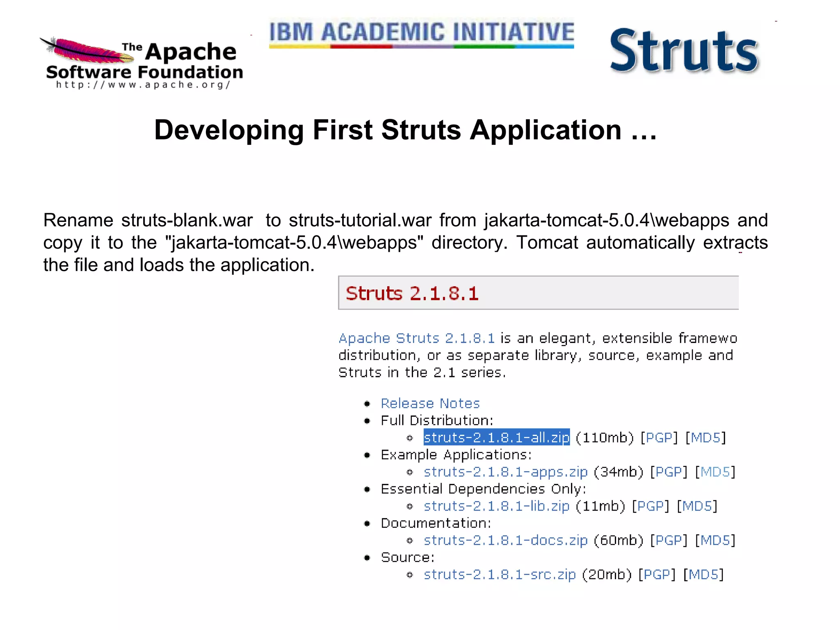The image size is (840, 630).
Task: Click the 'Essential Dependencies Only:' list item
Action: 484,489
